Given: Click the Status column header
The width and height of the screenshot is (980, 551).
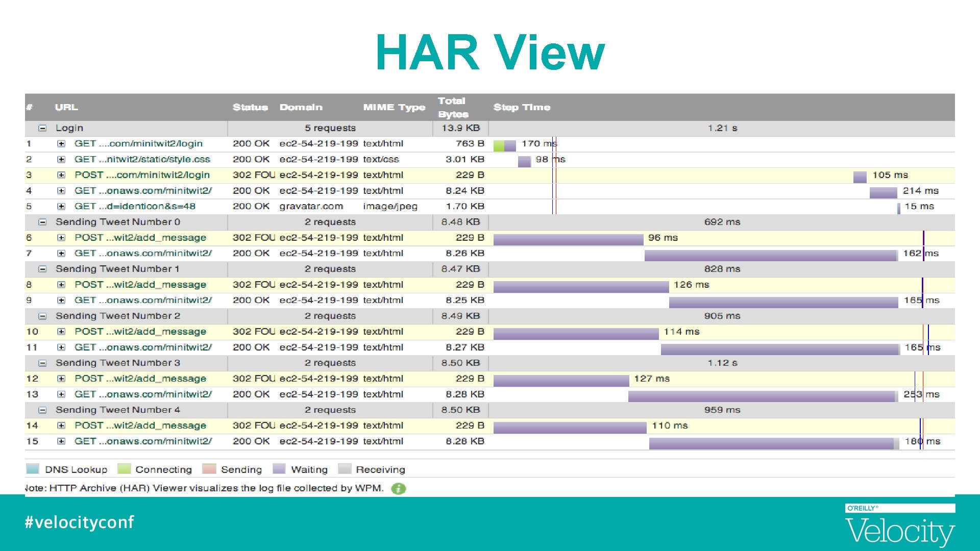Looking at the screenshot, I should (250, 107).
